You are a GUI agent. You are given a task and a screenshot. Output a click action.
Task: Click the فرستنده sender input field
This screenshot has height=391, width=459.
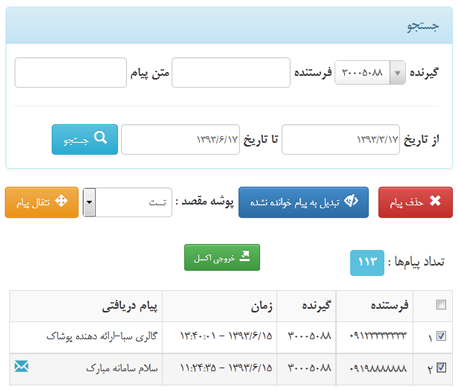point(231,72)
